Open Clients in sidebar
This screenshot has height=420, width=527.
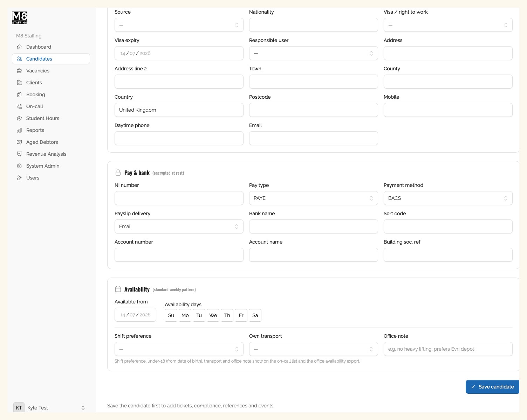[51, 83]
